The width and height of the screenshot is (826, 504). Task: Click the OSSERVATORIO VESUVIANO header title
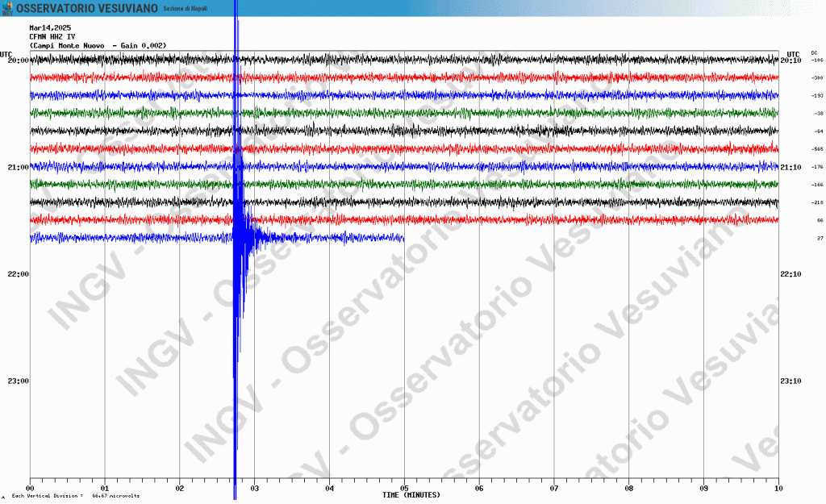87,8
